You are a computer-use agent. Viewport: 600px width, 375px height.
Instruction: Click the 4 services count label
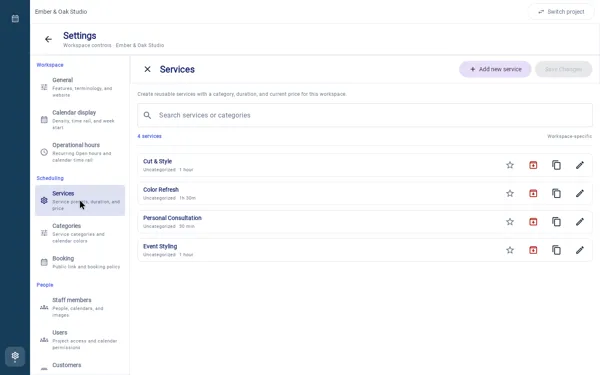tap(149, 136)
